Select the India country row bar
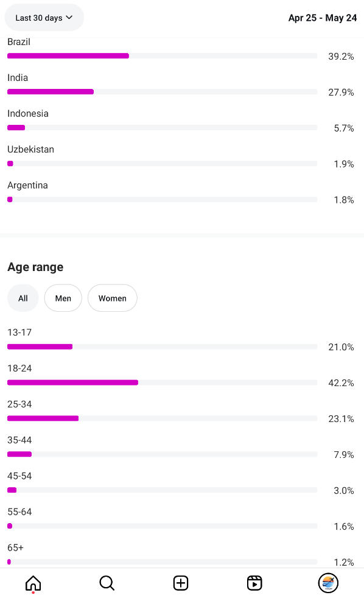The image size is (364, 595). tap(163, 92)
